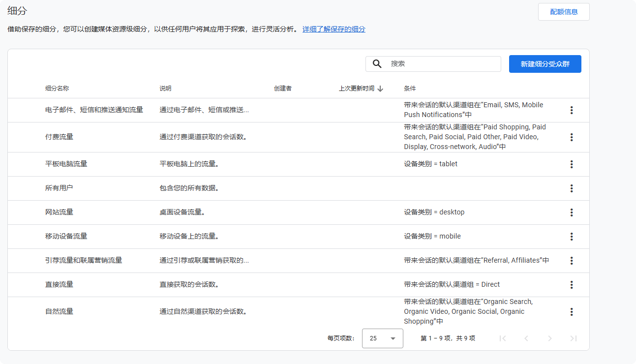The height and width of the screenshot is (364, 636).
Task: Open more options for 平板电脑流量 row
Action: coord(571,164)
